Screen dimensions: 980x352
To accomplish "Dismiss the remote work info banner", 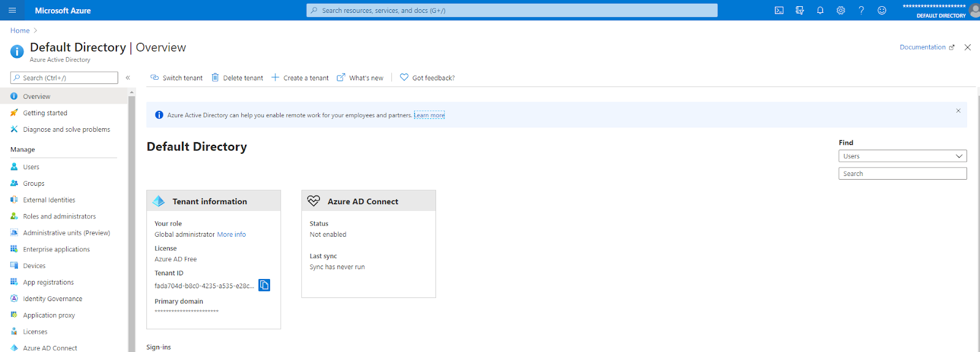I will coord(958,111).
